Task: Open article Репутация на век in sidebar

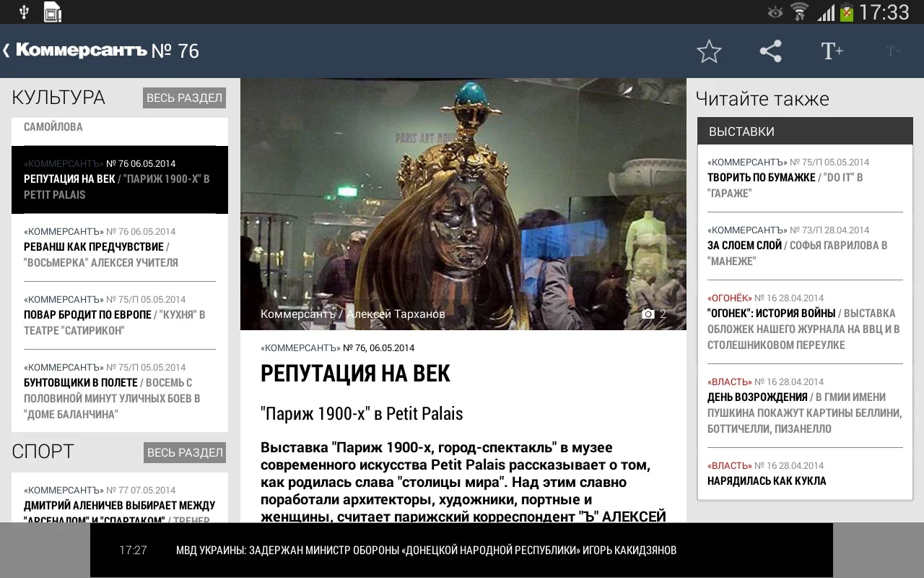Action: click(120, 179)
